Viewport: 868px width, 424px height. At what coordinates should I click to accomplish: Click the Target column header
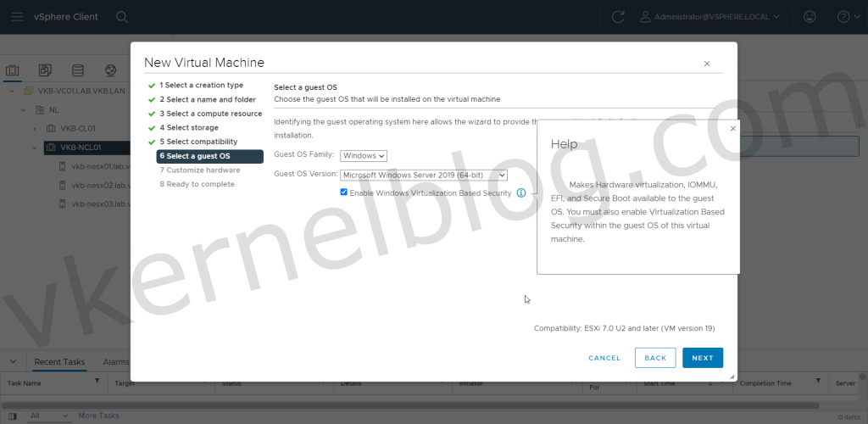125,383
